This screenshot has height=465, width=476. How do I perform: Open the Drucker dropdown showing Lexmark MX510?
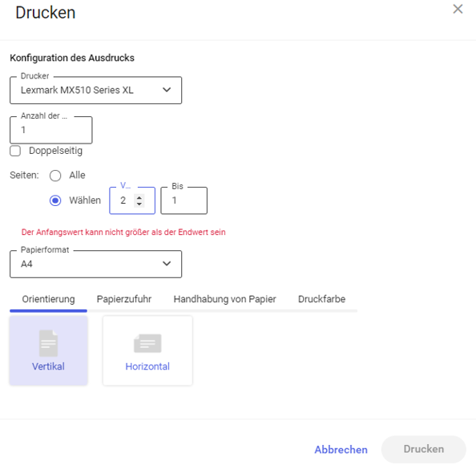[x=96, y=91]
